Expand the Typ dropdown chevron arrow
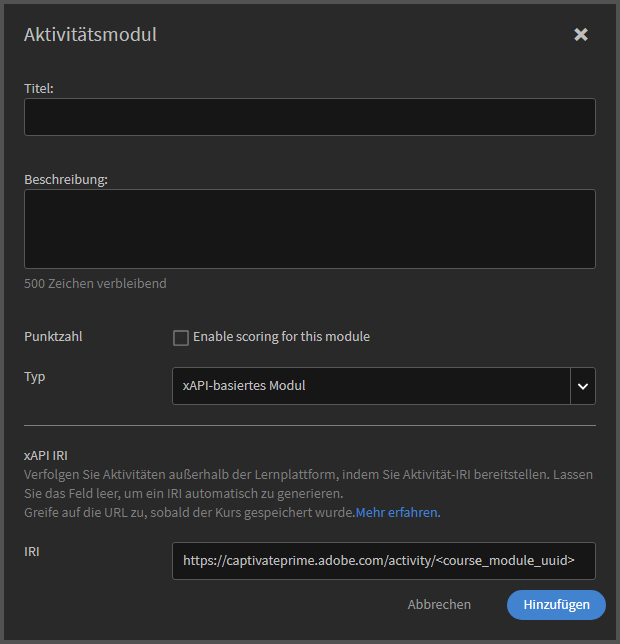620x644 pixels. pos(583,385)
